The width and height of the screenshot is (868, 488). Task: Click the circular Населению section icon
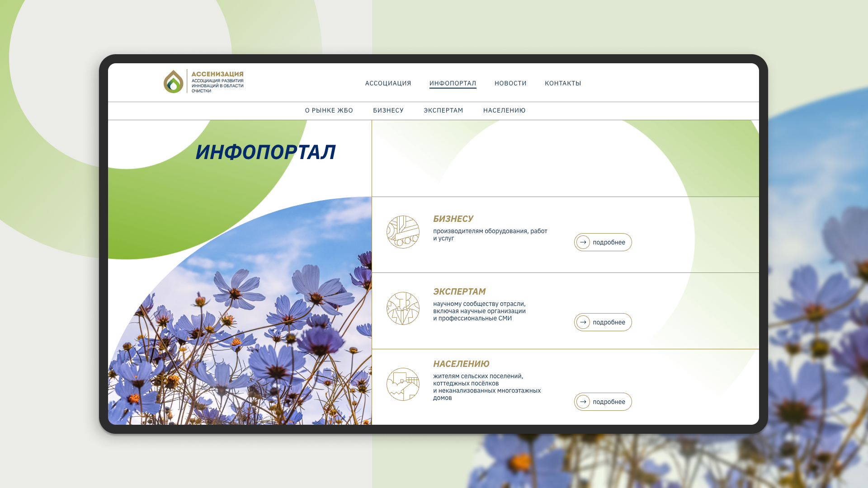point(403,384)
